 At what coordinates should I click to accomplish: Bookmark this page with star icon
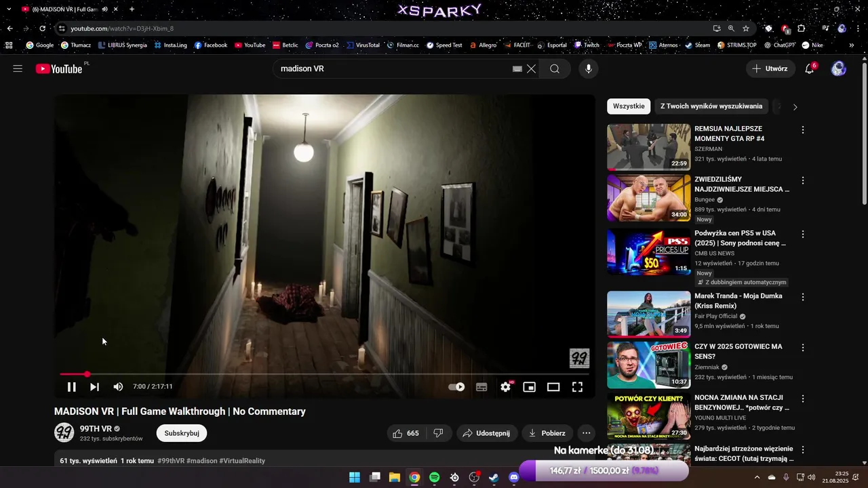click(x=746, y=28)
